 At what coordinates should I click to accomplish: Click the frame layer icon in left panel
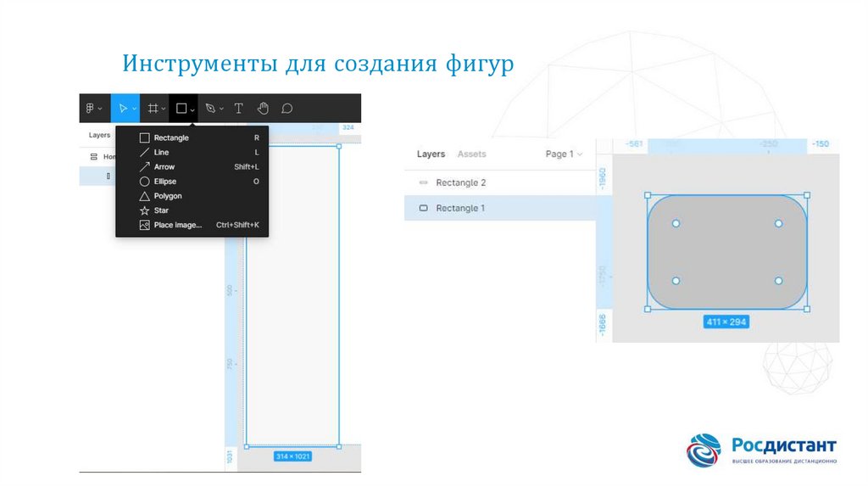coord(93,157)
